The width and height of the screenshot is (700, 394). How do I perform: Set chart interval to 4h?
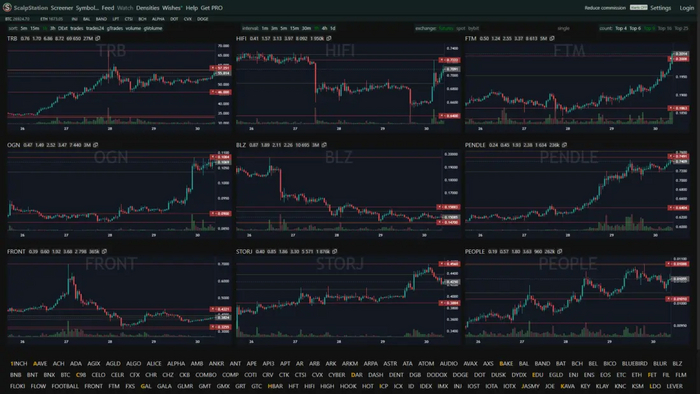pyautogui.click(x=325, y=28)
